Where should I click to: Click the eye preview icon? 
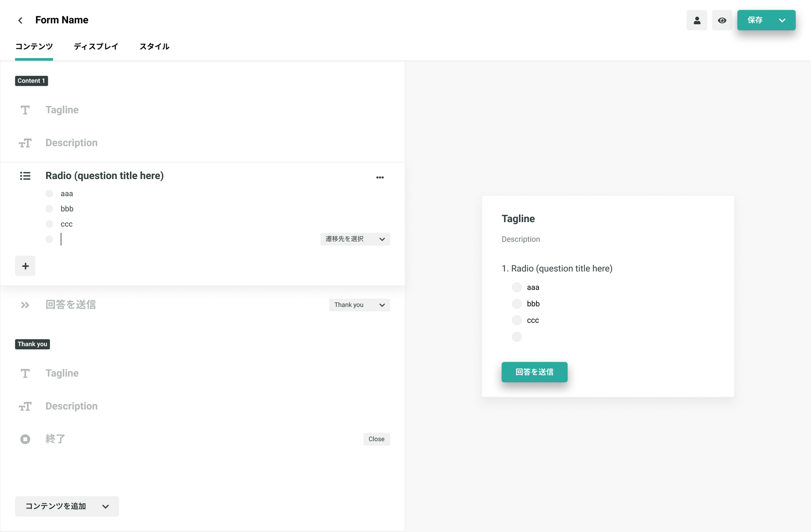[x=722, y=20]
